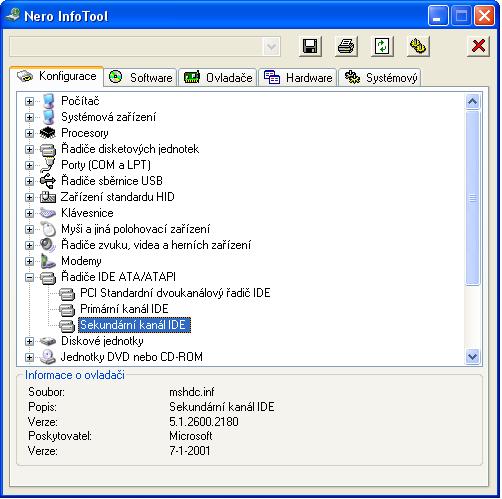Click the Primární kanál IDE icon
This screenshot has width=502, height=499.
[67, 309]
